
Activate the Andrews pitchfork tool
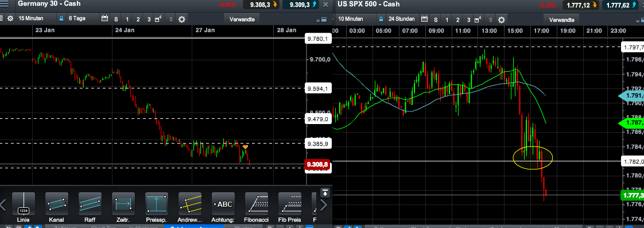tap(190, 204)
